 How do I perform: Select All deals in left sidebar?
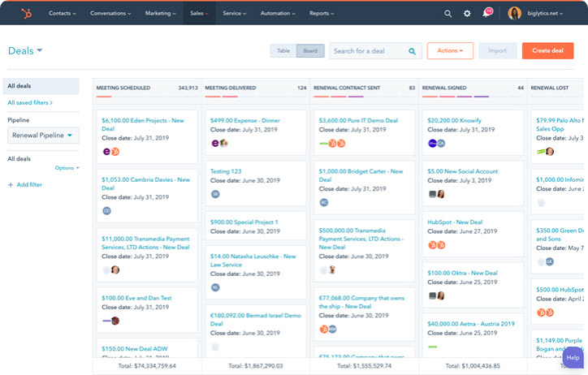click(x=41, y=86)
